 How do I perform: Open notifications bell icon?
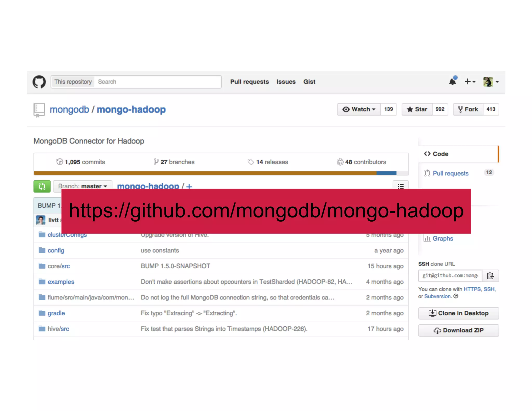tap(453, 81)
